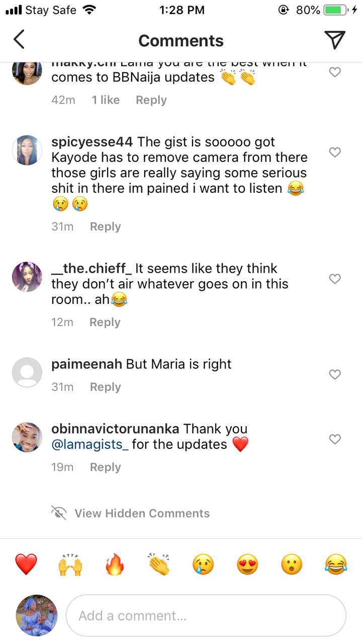Insert the red heart emoji reaction
362x644 pixels.
pos(26,565)
